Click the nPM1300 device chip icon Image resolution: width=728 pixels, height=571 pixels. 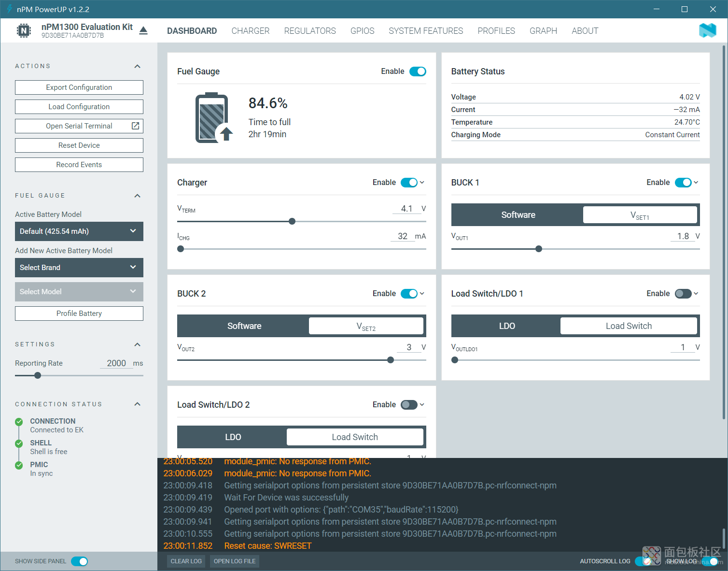pos(24,31)
